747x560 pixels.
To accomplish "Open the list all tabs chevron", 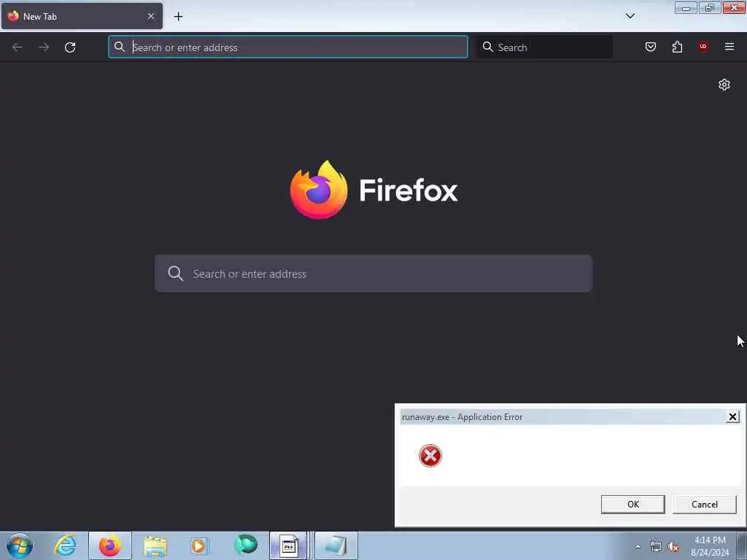I will (x=630, y=16).
